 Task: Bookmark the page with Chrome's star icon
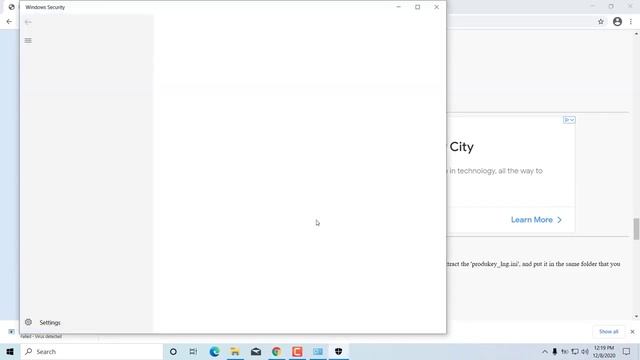tap(601, 22)
